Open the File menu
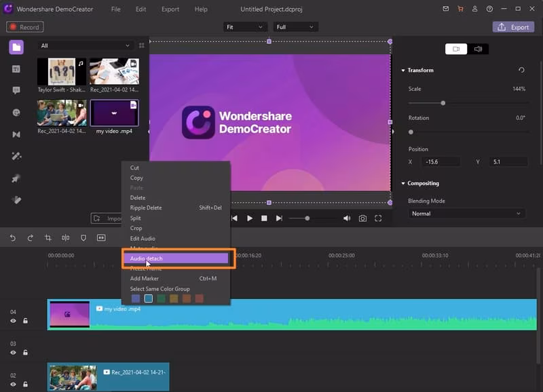543x392 pixels. click(x=115, y=9)
